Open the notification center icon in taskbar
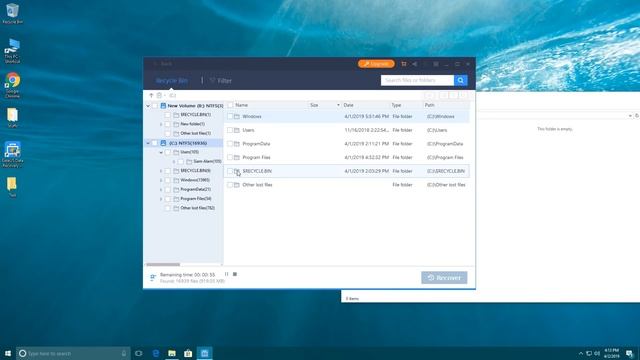The height and width of the screenshot is (360, 640). coord(629,353)
